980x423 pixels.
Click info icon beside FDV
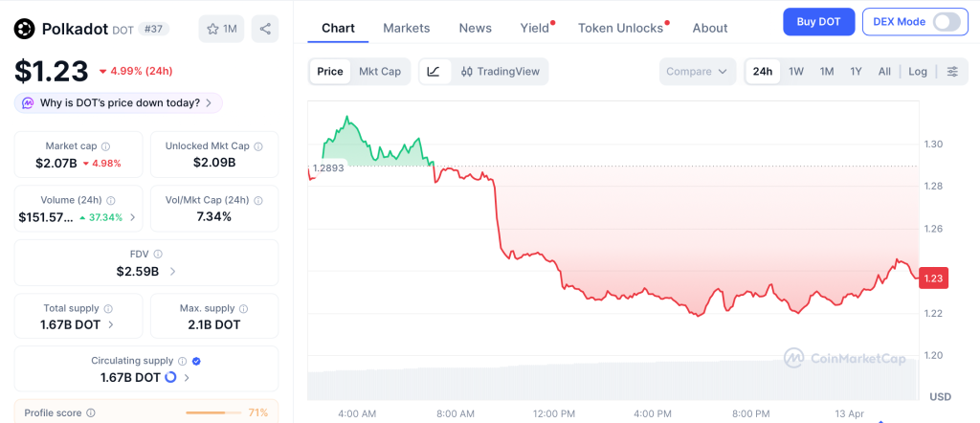coord(158,255)
